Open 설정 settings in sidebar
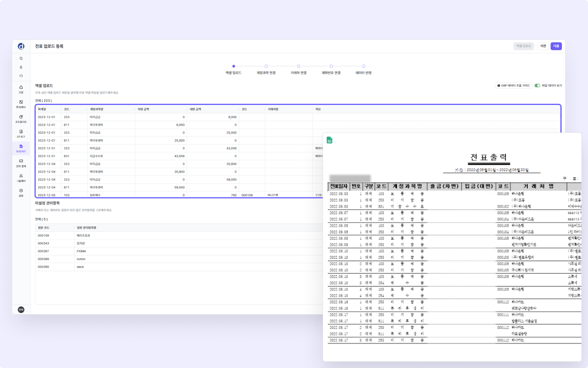This screenshot has height=368, width=588. pyautogui.click(x=21, y=192)
